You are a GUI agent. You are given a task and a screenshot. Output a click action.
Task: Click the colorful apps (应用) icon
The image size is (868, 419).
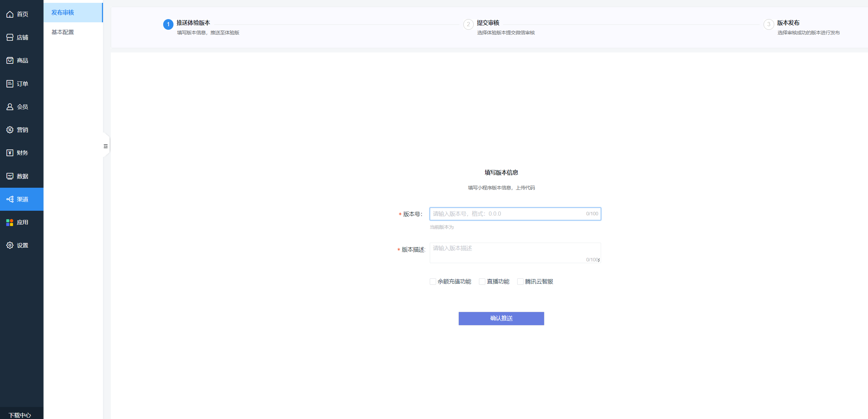tap(10, 222)
